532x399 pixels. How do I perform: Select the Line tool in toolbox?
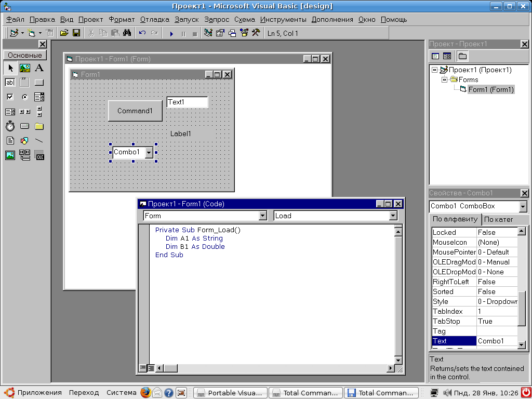tap(39, 140)
